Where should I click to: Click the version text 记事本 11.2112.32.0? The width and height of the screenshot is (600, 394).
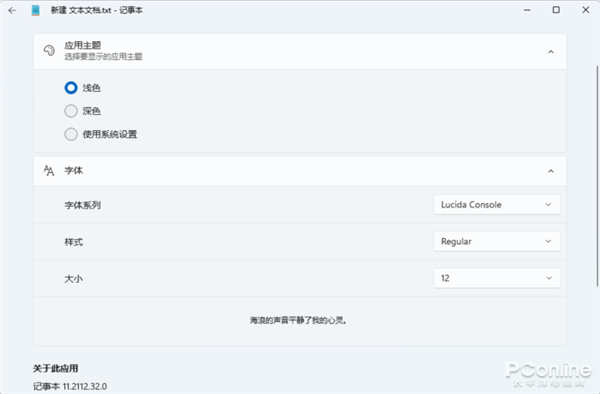click(70, 386)
